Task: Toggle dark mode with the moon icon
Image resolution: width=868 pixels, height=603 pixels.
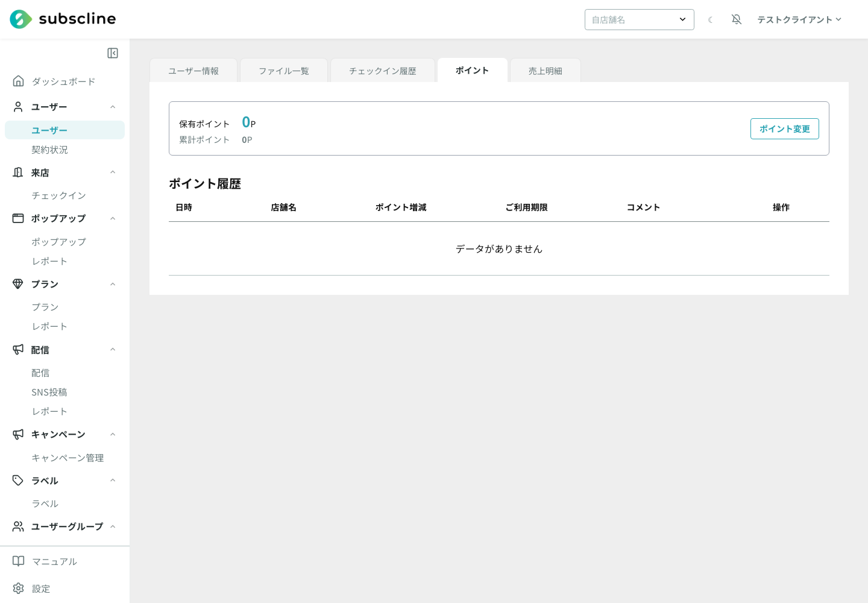Action: [x=711, y=20]
